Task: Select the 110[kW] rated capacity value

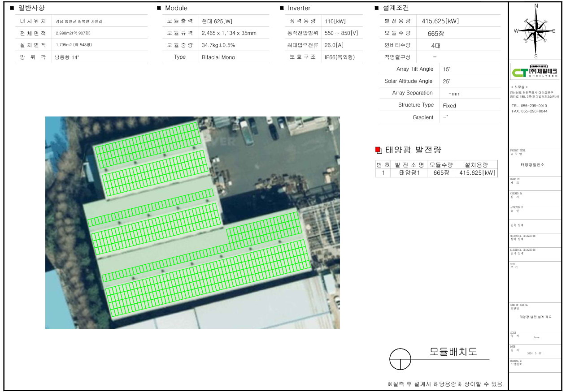Action: [335, 22]
